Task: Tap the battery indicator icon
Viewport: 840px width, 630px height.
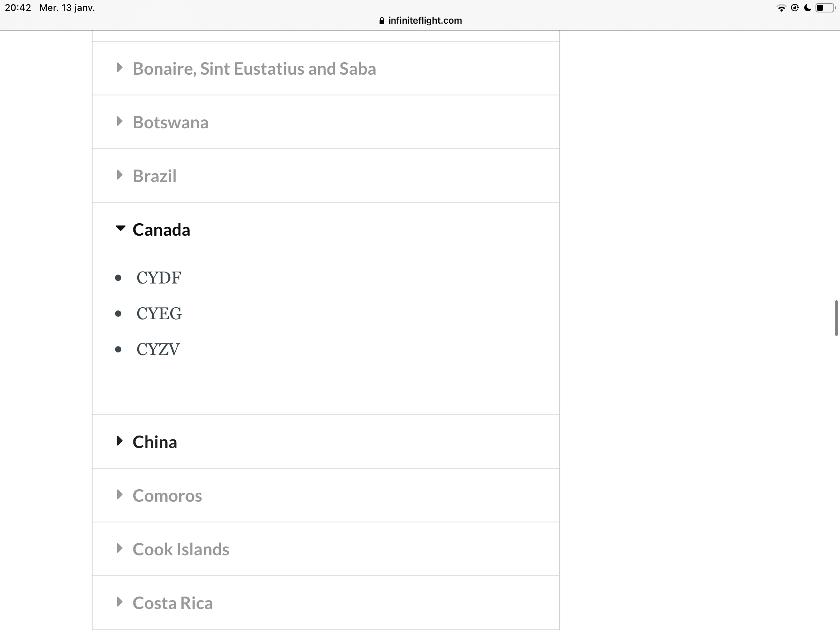Action: pos(825,8)
